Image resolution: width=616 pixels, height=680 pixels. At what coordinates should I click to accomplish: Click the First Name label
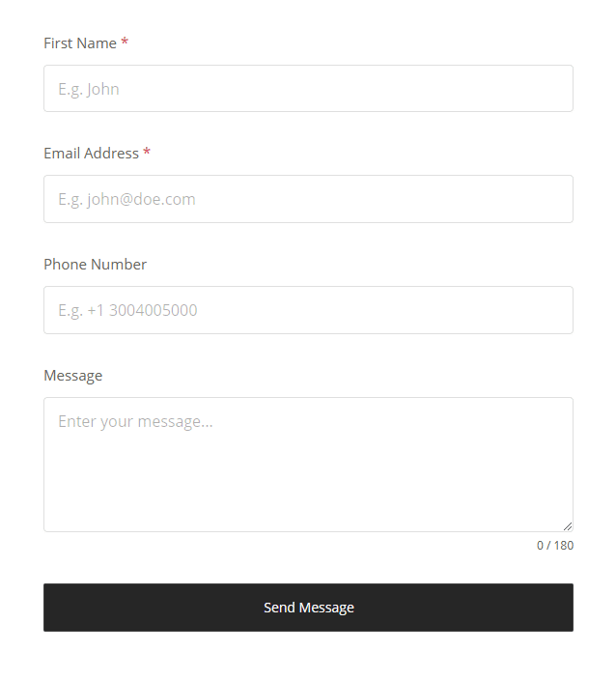click(x=80, y=43)
